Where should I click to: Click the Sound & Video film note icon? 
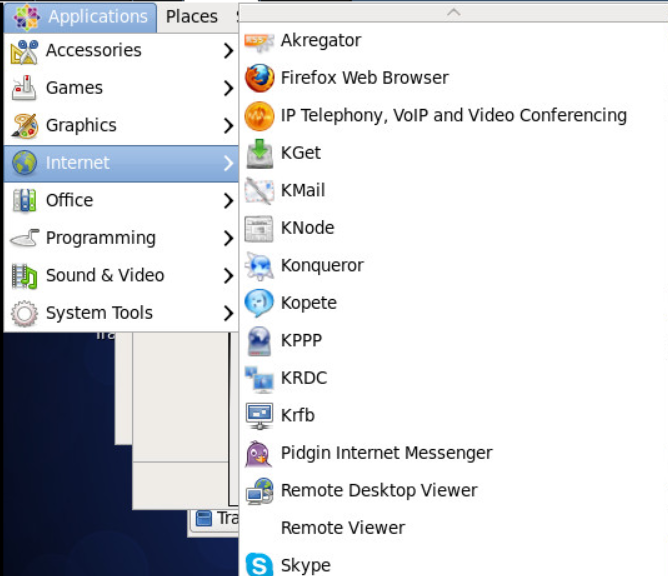pos(24,276)
